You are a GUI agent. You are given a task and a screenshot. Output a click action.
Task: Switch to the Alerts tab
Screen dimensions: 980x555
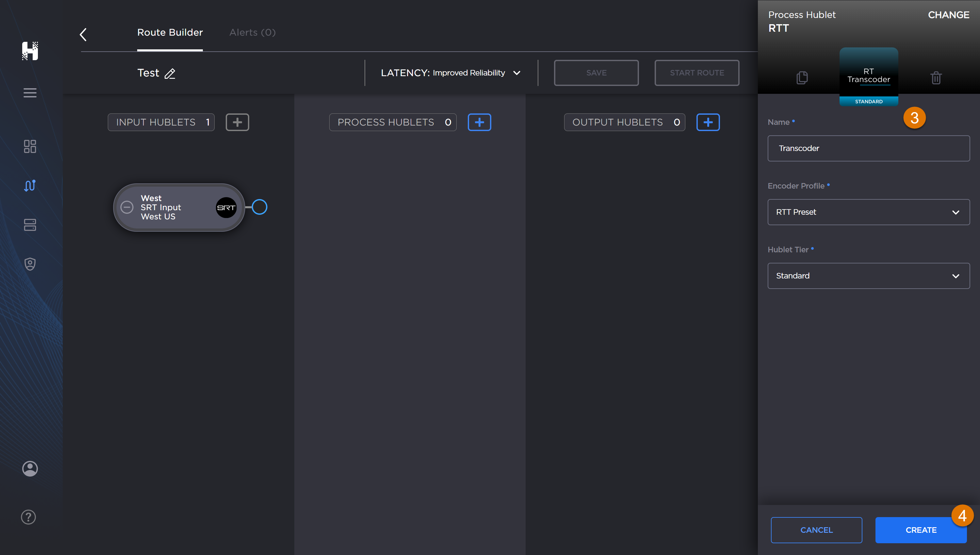coord(252,32)
